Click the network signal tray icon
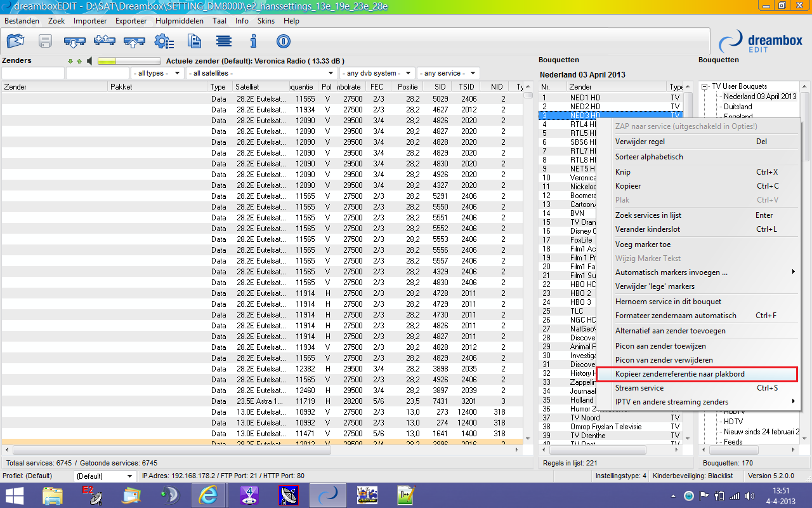The width and height of the screenshot is (812, 508). pos(734,495)
